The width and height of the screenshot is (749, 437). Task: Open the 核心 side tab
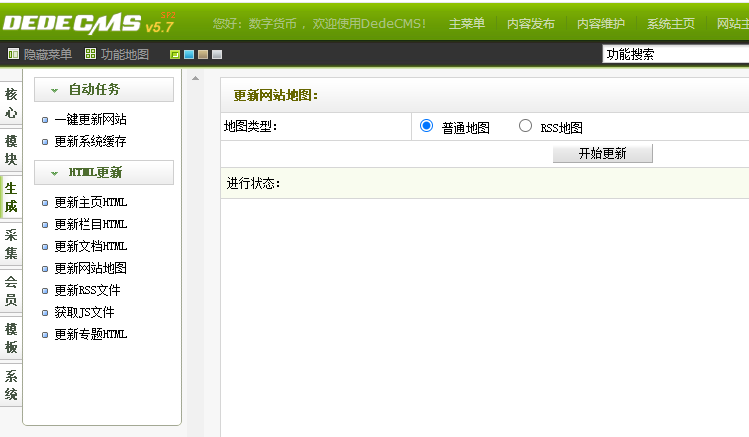pos(11,103)
